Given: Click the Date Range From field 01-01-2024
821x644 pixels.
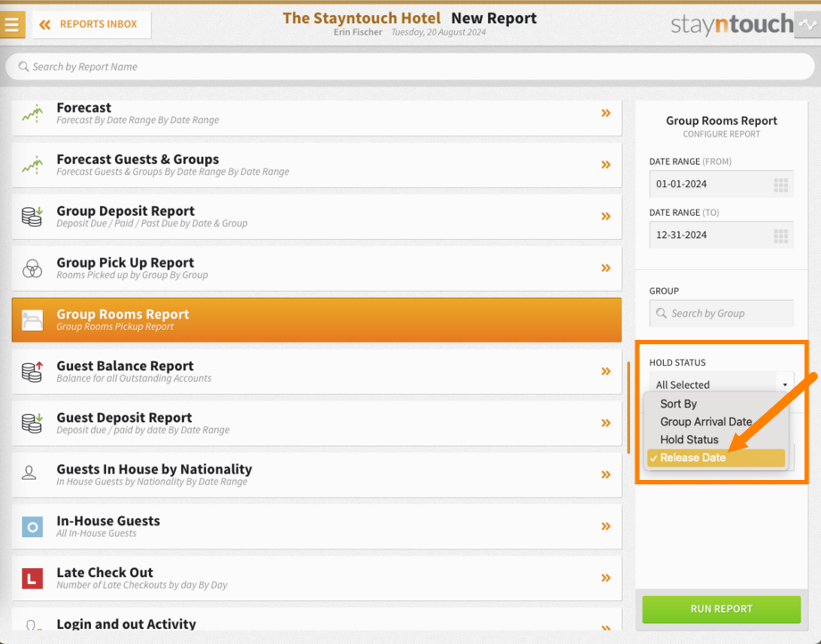Looking at the screenshot, I should 721,184.
